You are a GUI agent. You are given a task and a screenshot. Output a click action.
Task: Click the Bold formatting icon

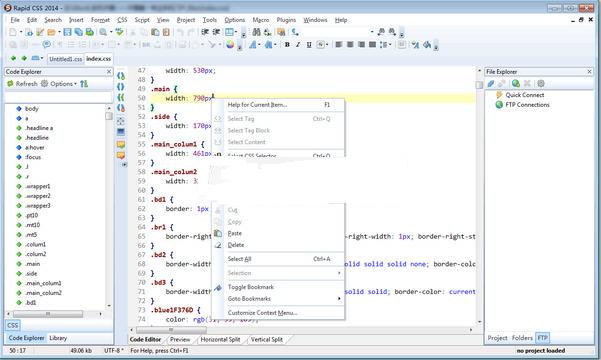[287, 45]
